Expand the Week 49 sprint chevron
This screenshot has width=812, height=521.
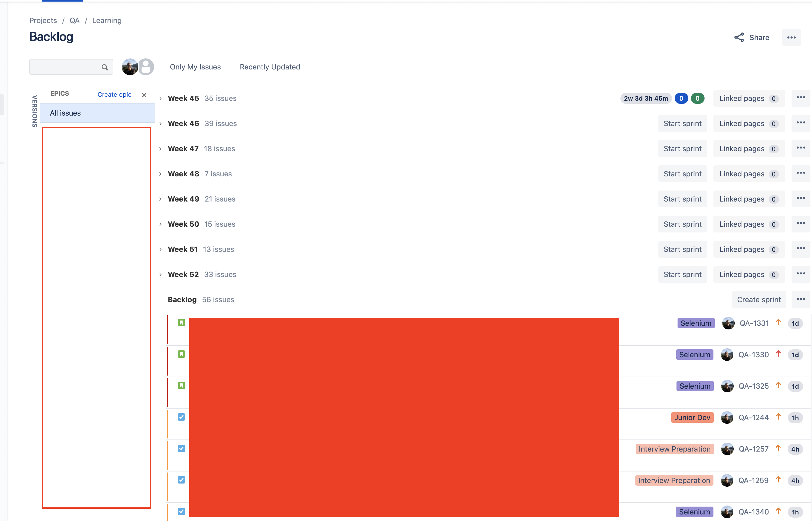click(x=161, y=199)
